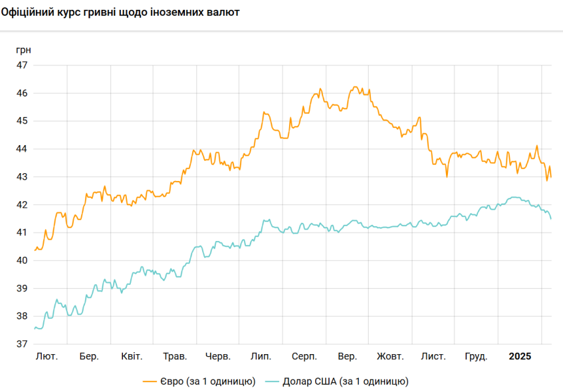Viewport: 563px width, 392px height.
Task: Click the bold 2025 year label
Action: tap(520, 357)
